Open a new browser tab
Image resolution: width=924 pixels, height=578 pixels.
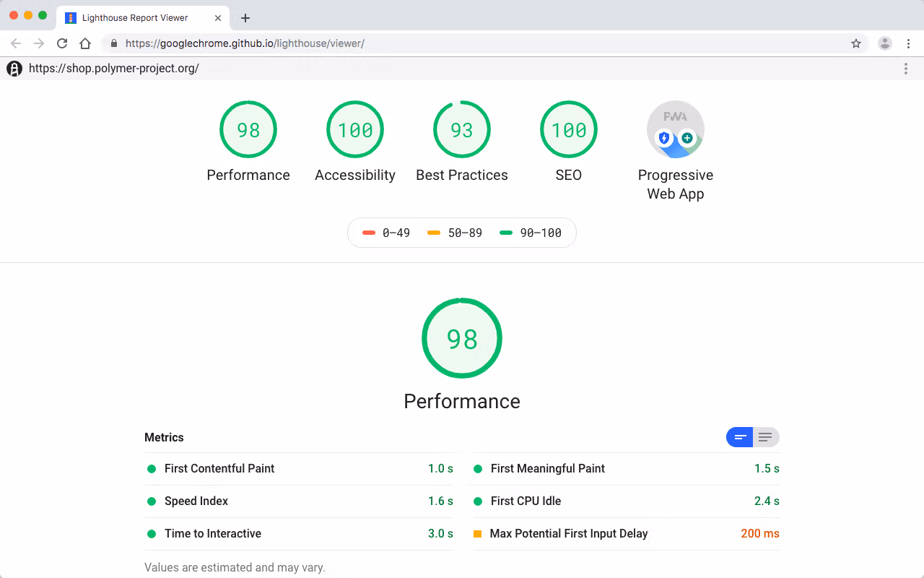point(245,18)
